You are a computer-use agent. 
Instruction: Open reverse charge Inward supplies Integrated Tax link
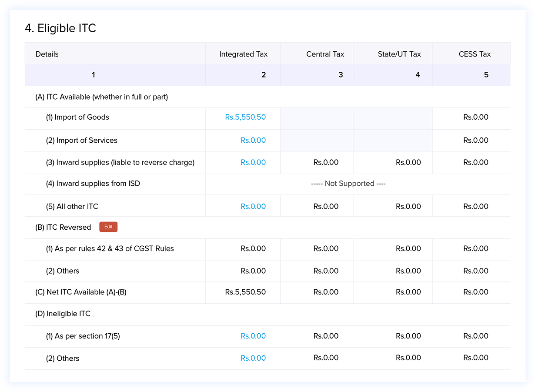point(253,162)
